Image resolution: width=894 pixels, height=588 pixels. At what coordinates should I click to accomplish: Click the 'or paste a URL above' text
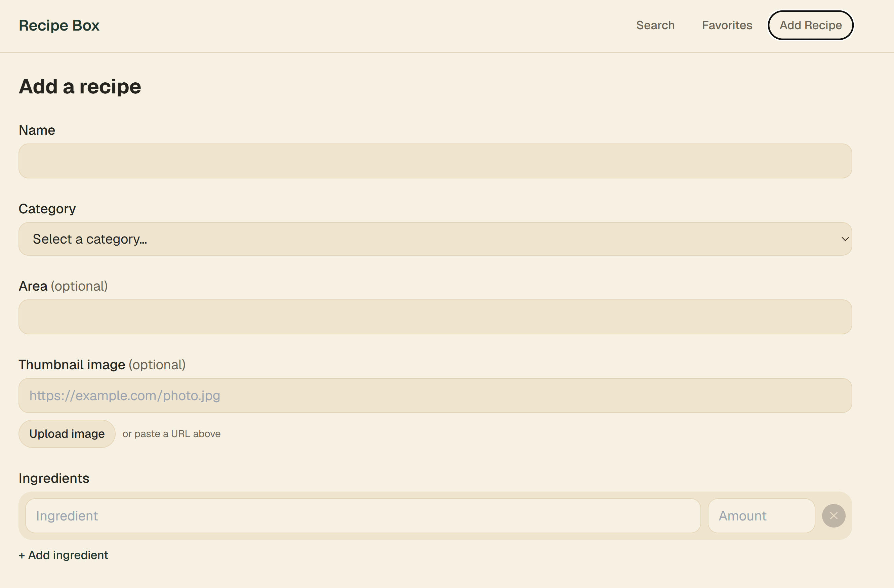pyautogui.click(x=171, y=434)
